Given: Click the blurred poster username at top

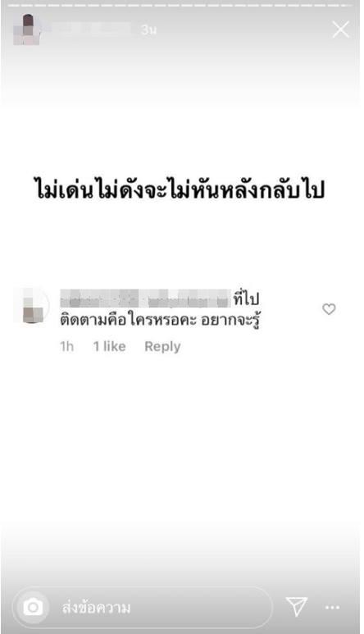Looking at the screenshot, I should [x=92, y=29].
